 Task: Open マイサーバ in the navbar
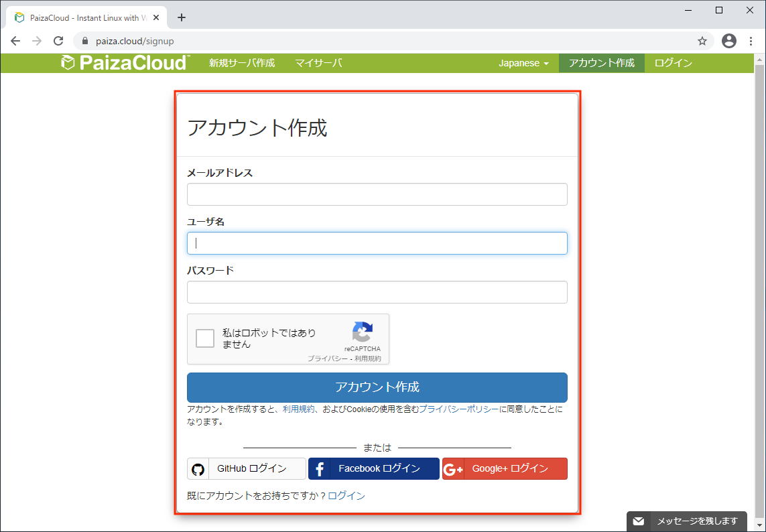pyautogui.click(x=318, y=63)
